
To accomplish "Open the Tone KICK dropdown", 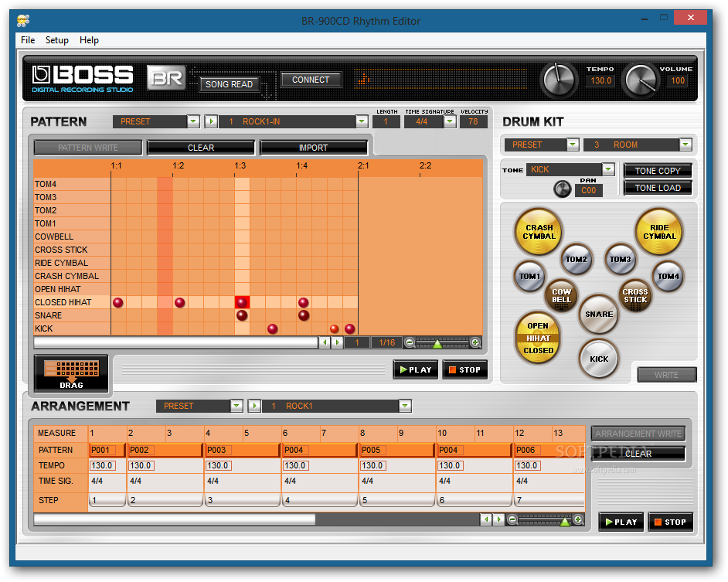I will coord(608,169).
